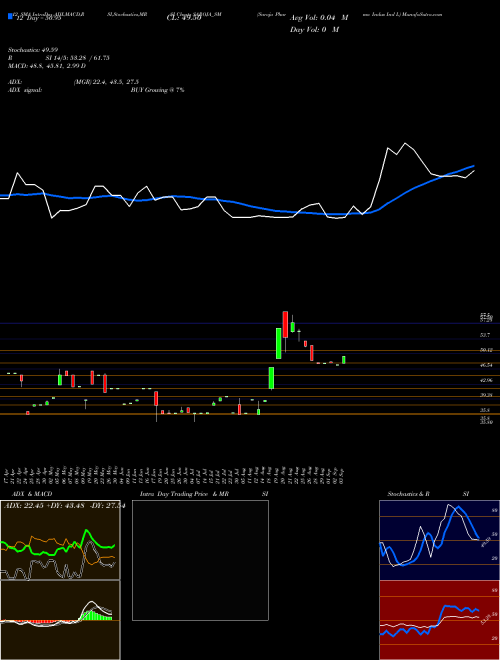Click the '53.7' price axis label
The image size is (500, 660).
tap(485, 335)
